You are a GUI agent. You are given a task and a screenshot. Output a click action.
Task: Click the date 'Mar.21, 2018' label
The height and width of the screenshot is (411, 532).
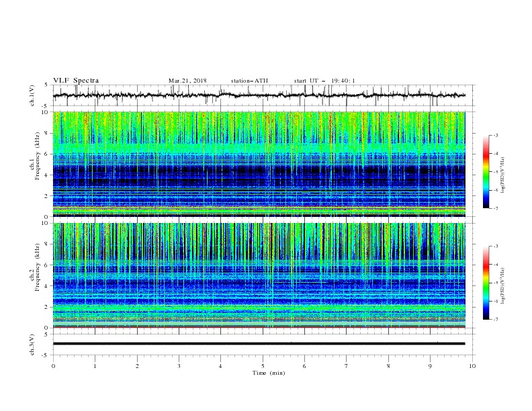coord(187,81)
